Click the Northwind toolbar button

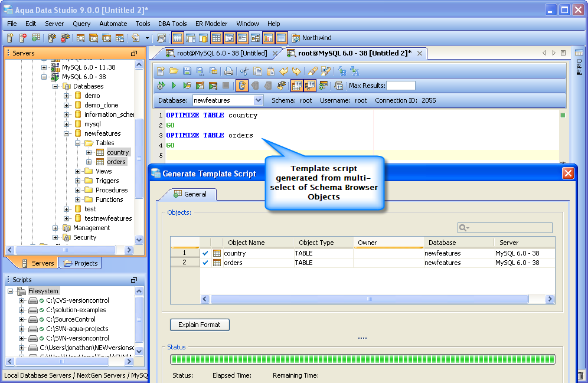point(311,38)
